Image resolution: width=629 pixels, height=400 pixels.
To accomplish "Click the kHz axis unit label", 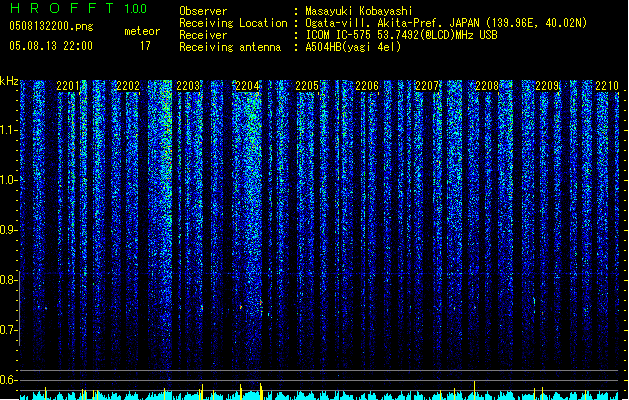I will [9, 81].
